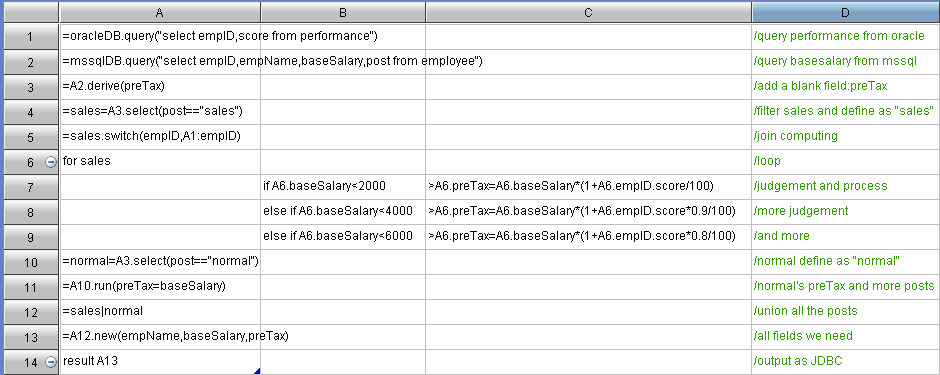Collapse the loop block at row 6
Screen dimensions: 940x375
click(x=51, y=161)
